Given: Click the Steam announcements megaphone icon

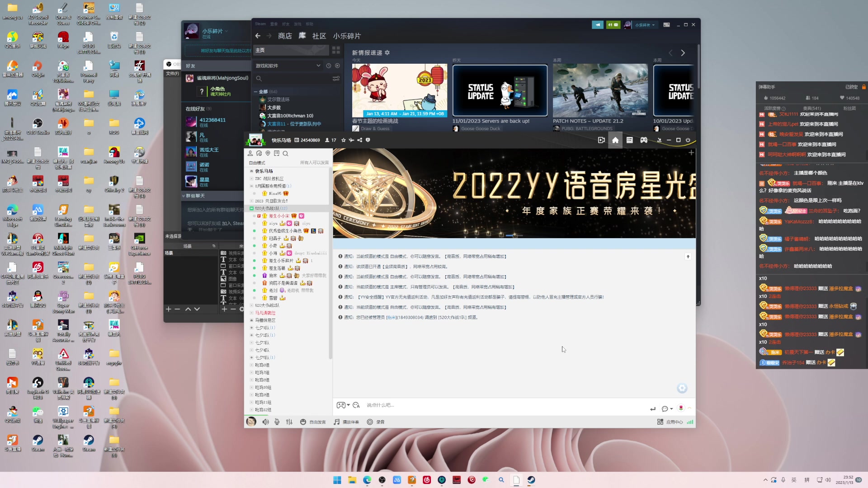Looking at the screenshot, I should coord(598,25).
